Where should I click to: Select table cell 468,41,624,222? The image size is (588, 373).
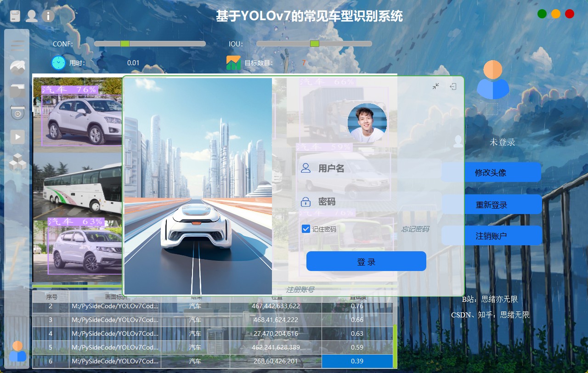(x=276, y=320)
